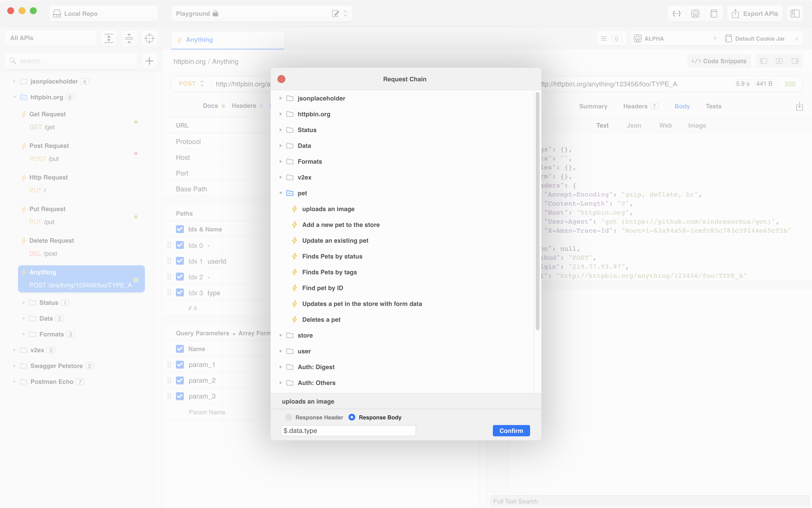812x508 pixels.
Task: Click the Confirm button
Action: 511,430
